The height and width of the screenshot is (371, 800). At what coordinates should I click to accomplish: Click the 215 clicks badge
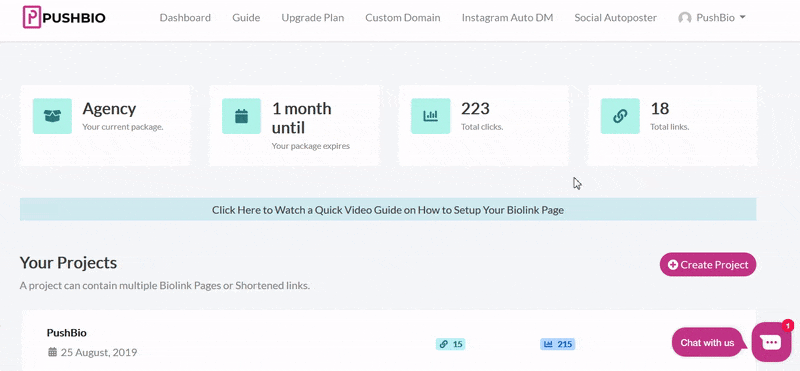558,344
